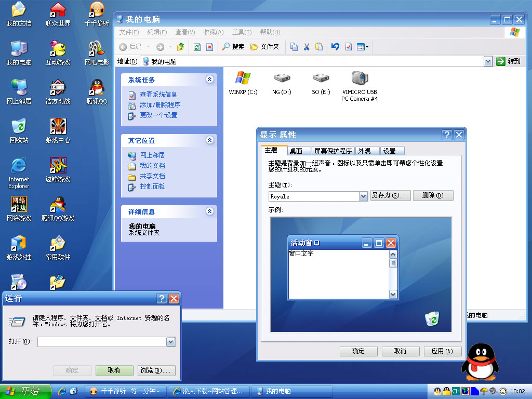Click the blue Undo arrow toolbar icon
The image size is (532, 399).
[x=335, y=47]
